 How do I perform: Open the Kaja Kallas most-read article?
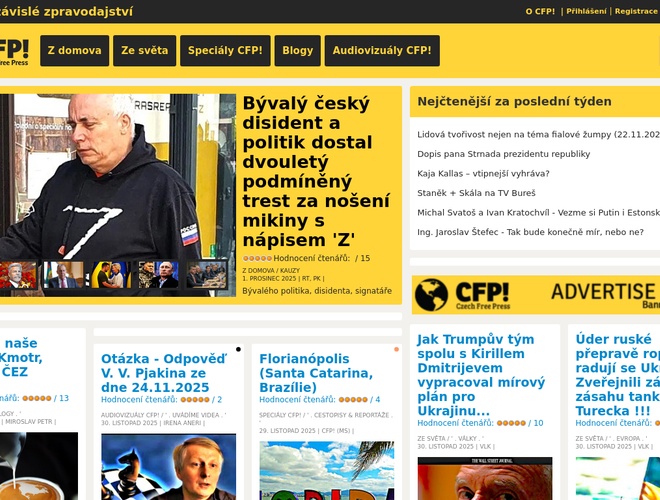coord(483,173)
